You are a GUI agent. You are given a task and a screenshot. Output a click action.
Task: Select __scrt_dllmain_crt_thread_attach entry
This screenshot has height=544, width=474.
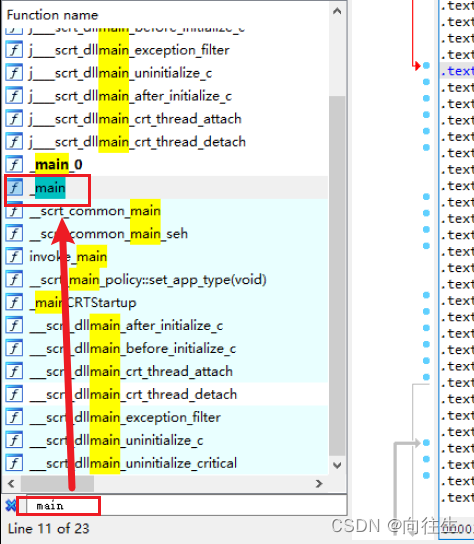coord(131,371)
